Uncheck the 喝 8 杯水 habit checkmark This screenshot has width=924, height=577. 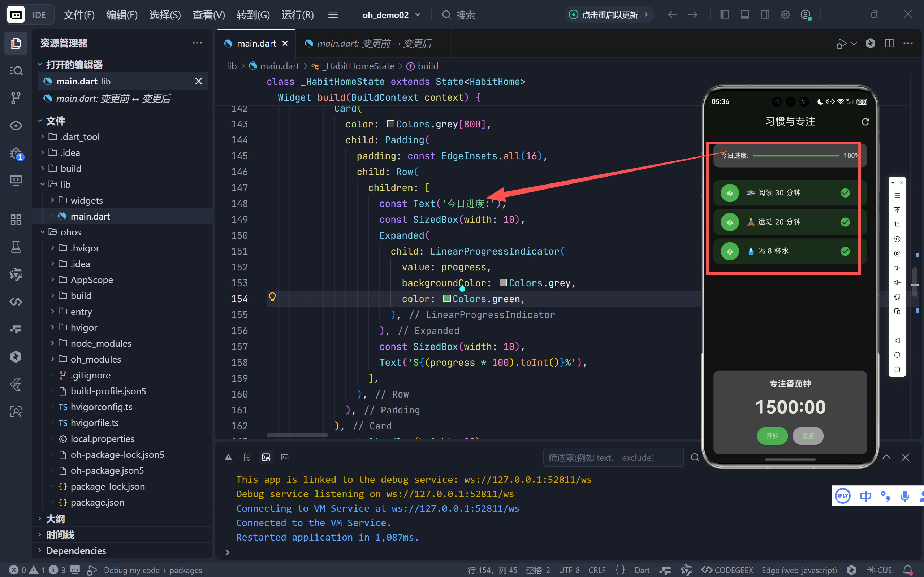(x=845, y=251)
